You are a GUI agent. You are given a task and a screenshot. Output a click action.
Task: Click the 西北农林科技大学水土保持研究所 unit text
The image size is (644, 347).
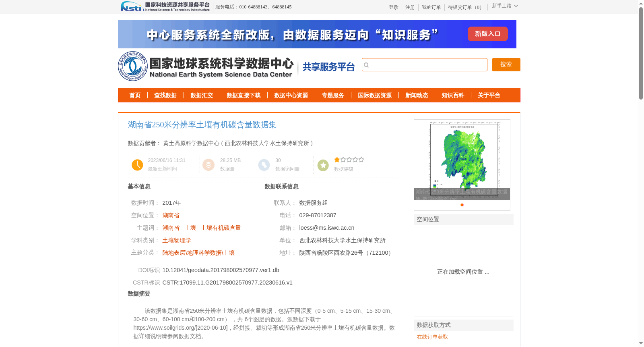tap(342, 240)
